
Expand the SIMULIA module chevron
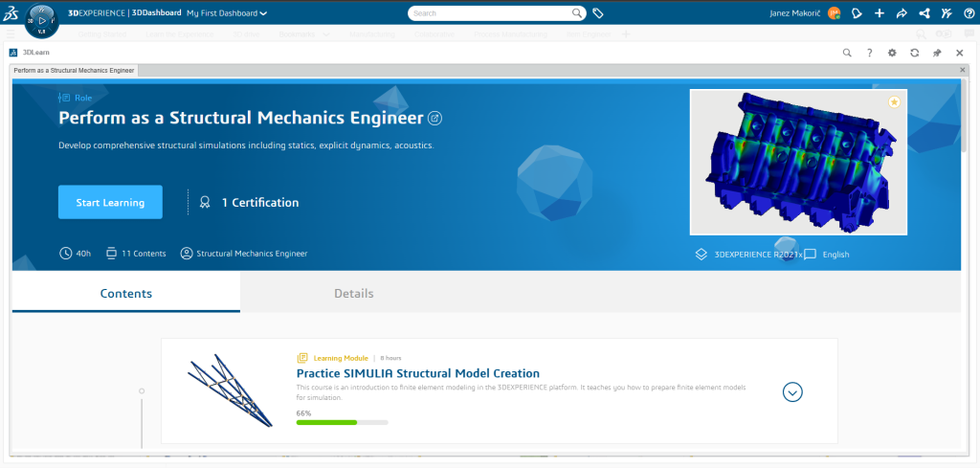(x=792, y=391)
